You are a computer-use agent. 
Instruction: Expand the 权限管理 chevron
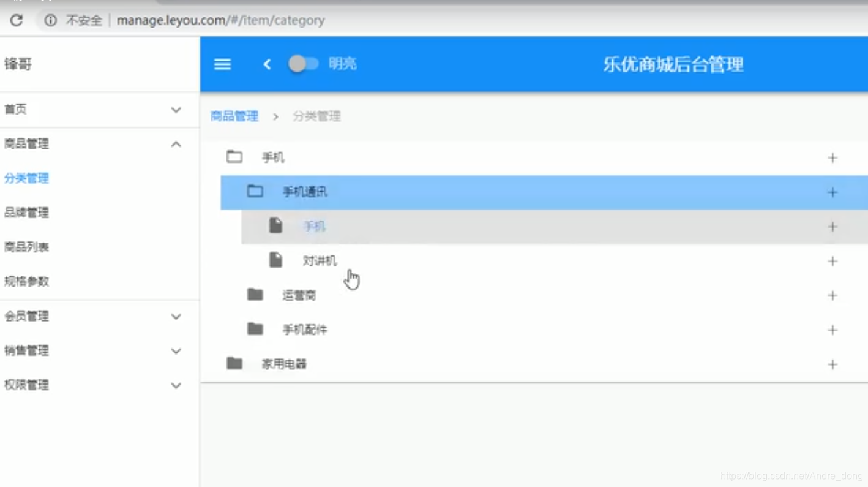pos(176,385)
